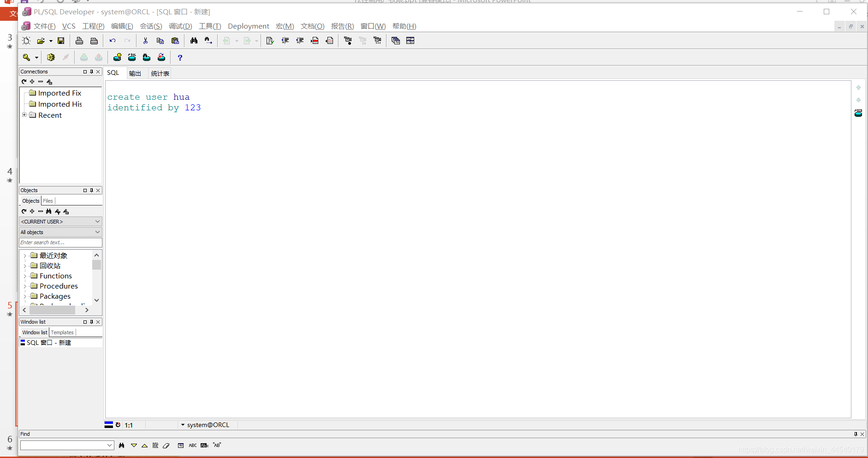Click the Indent selection icon
The image size is (868, 458).
(x=285, y=41)
